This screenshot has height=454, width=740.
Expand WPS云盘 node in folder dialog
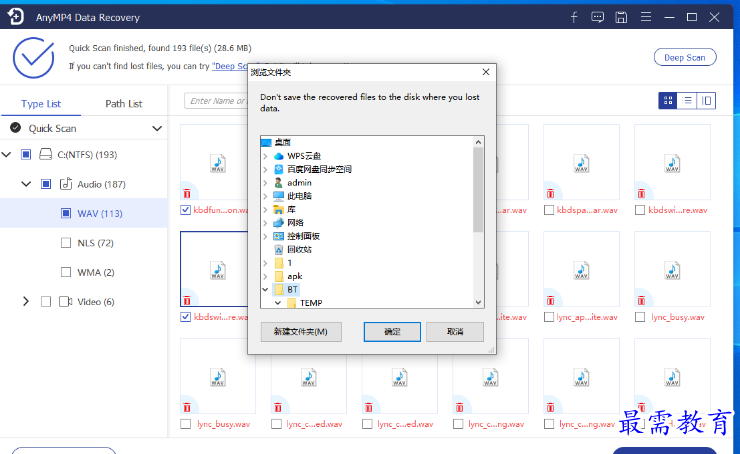(265, 156)
